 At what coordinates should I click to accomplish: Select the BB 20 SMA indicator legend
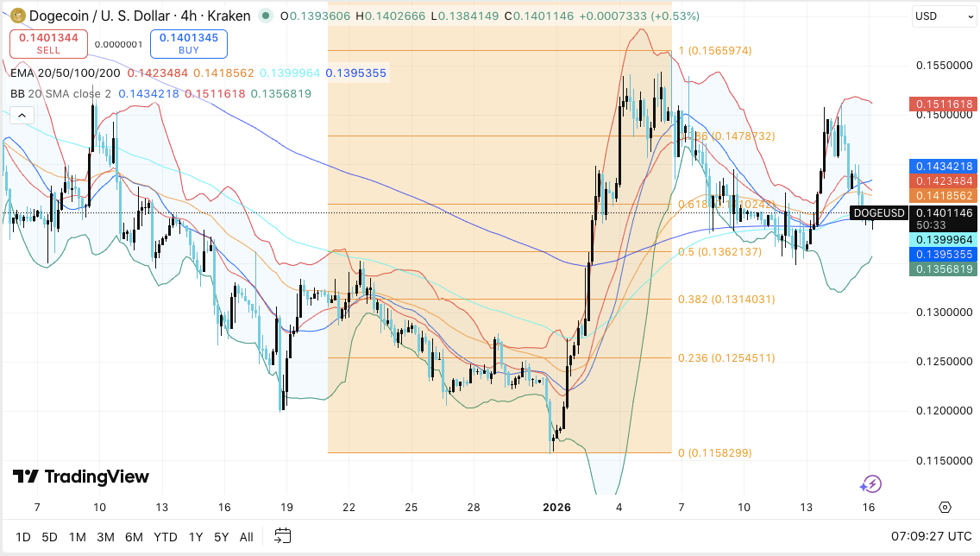point(60,93)
